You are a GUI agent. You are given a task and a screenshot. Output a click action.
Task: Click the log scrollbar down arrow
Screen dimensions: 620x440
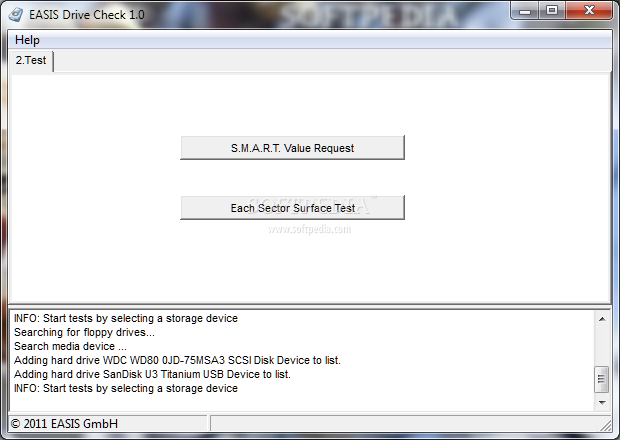[x=602, y=402]
